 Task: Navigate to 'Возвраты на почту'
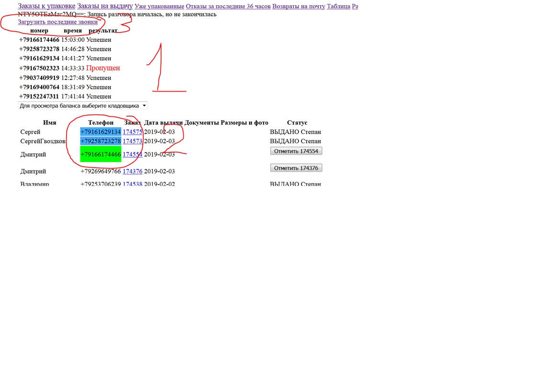(299, 6)
